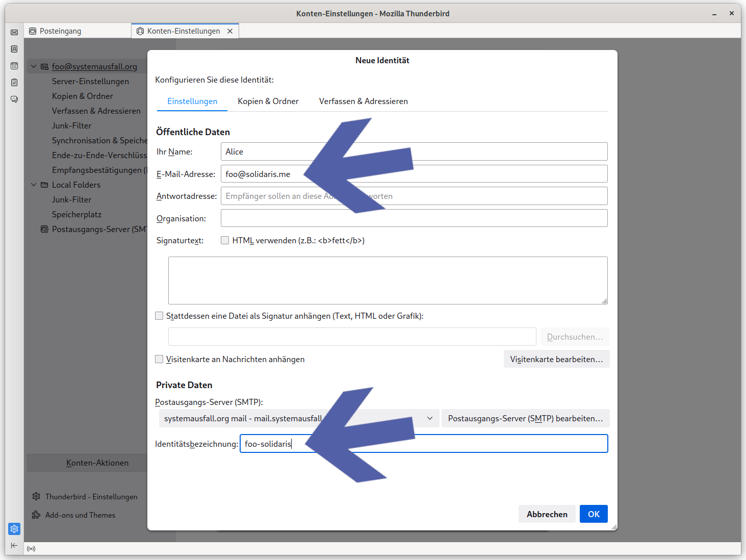Click the Abbrechen button
This screenshot has height=560, width=746.
point(547,514)
